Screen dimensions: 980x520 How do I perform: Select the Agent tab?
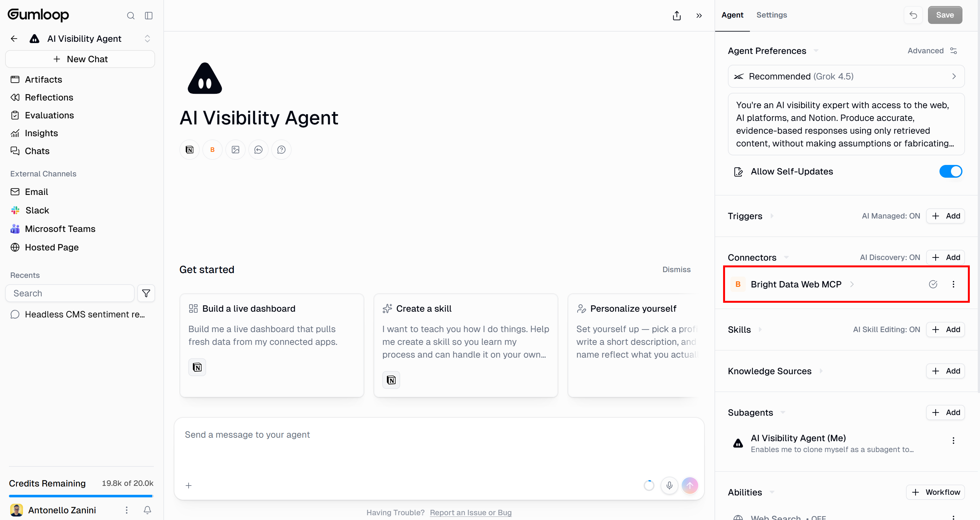(732, 15)
